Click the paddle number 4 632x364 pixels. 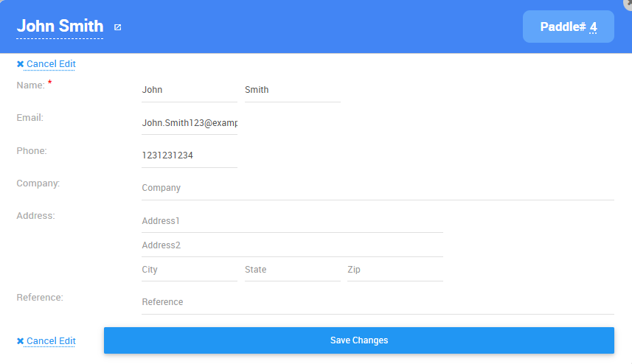coord(593,27)
